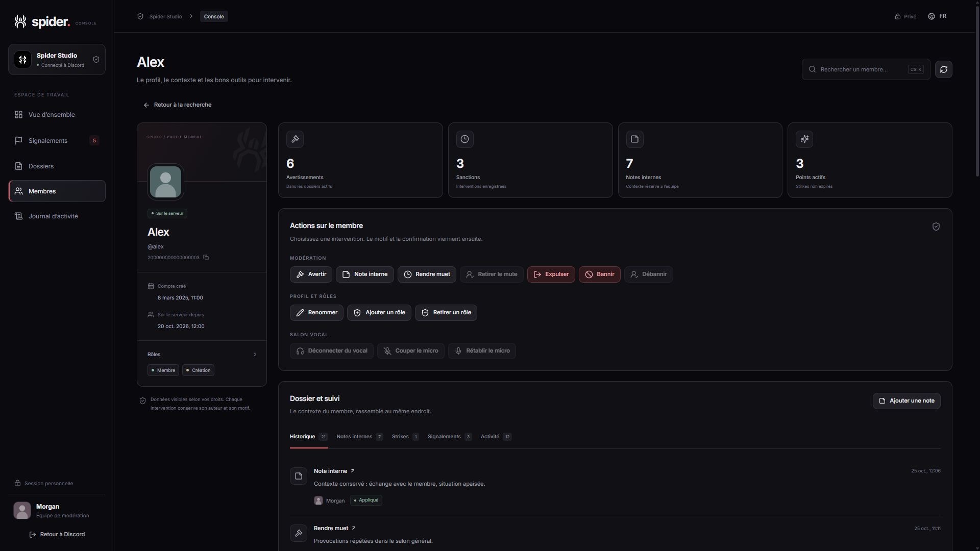Click the Bannir button
980x551 pixels.
tap(599, 274)
